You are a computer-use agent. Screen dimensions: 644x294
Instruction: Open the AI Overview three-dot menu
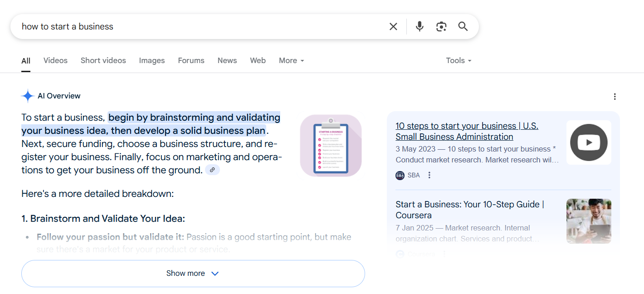(x=615, y=96)
